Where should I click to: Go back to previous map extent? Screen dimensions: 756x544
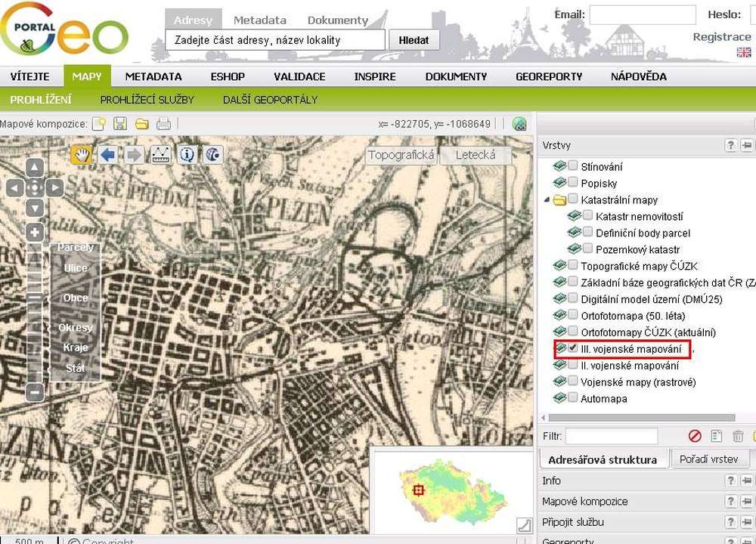click(108, 155)
